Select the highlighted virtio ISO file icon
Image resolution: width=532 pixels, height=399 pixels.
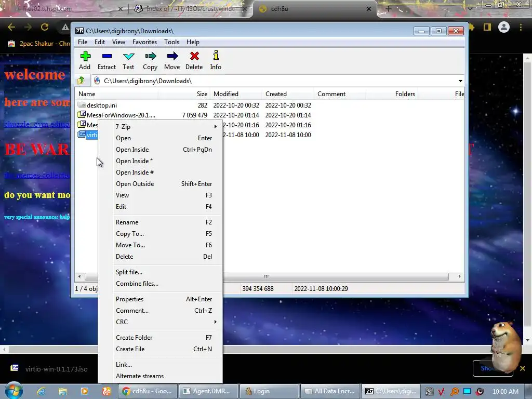(82, 135)
